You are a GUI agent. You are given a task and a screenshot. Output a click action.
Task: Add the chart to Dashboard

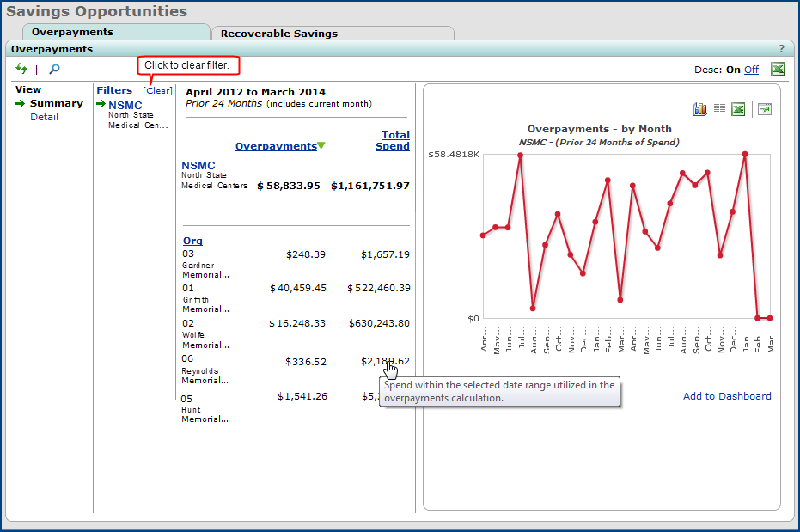pos(727,396)
